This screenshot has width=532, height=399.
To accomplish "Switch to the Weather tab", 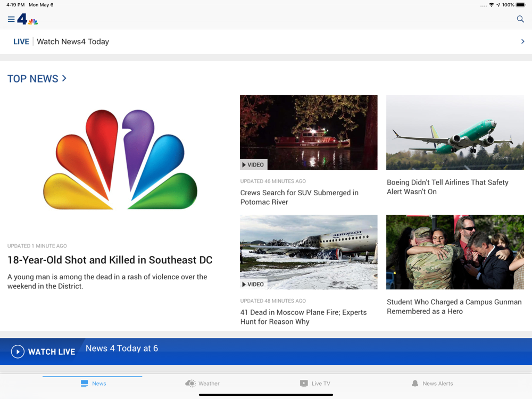I will point(209,384).
